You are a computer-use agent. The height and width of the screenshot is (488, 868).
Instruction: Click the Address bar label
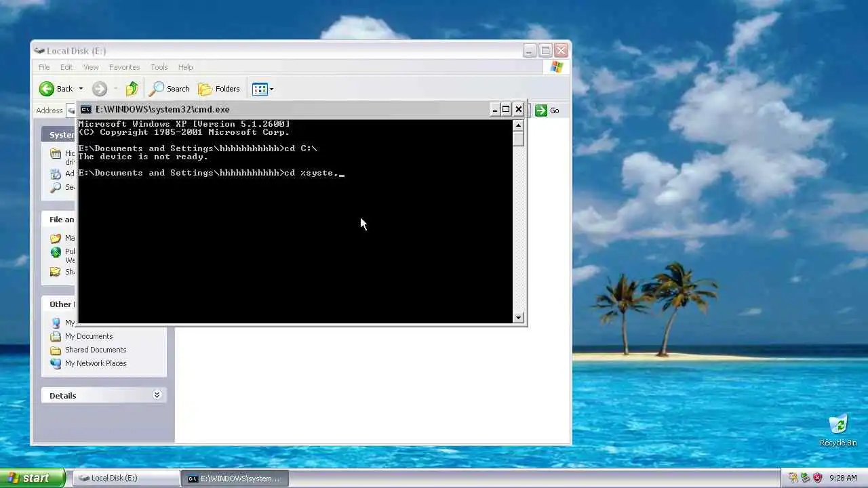(50, 110)
